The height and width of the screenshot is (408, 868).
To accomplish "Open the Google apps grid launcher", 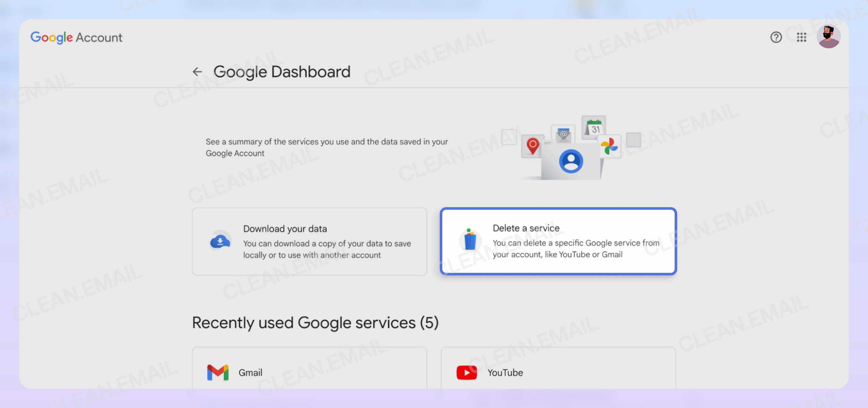I will [801, 37].
